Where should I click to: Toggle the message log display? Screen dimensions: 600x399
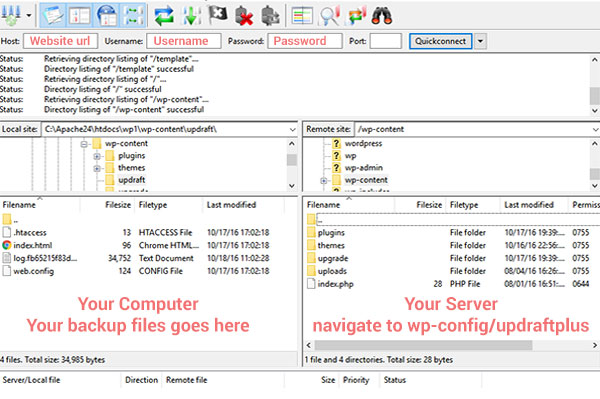pos(53,15)
